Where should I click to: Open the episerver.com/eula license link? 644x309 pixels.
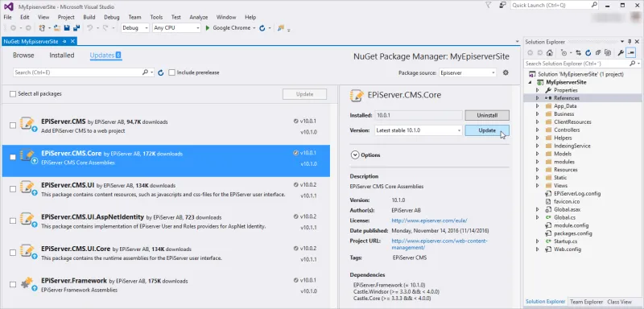tap(429, 220)
